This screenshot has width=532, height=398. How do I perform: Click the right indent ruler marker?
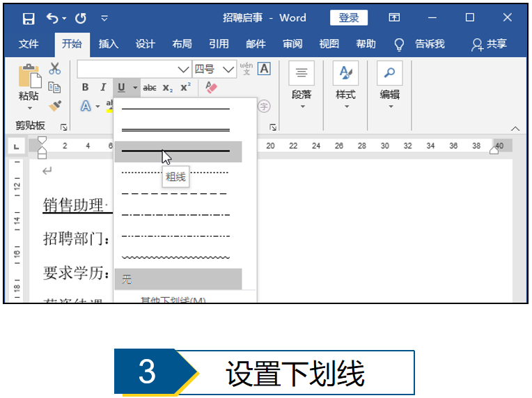(x=494, y=149)
